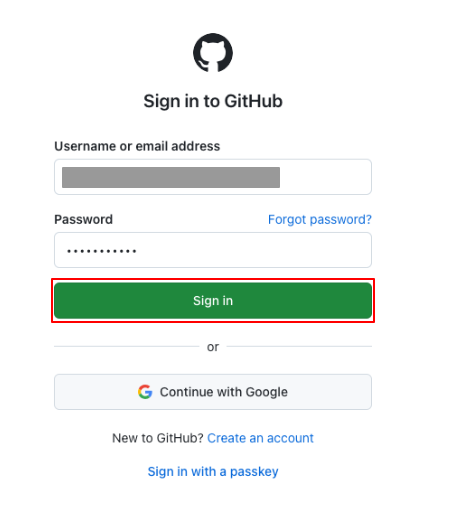Click the masked password dots
Screen dimensions: 456x528
coord(102,251)
